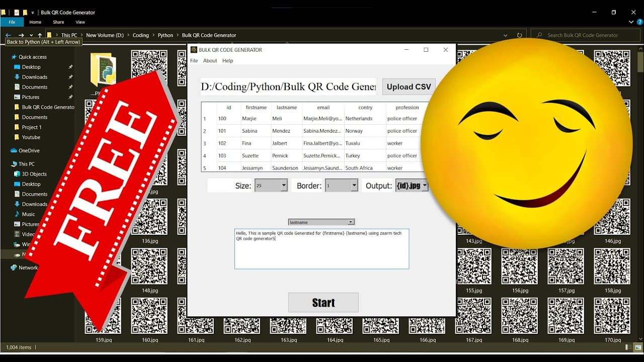Switch to Explorer View ribbon tab
The width and height of the screenshot is (644, 362).
click(x=80, y=22)
